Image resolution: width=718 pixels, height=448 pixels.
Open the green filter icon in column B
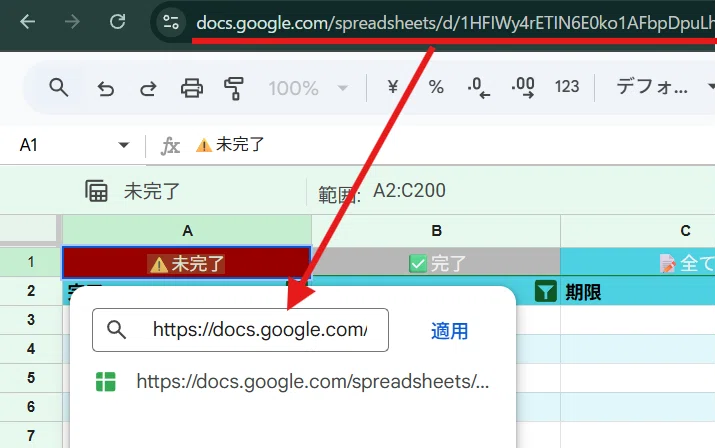tap(545, 291)
